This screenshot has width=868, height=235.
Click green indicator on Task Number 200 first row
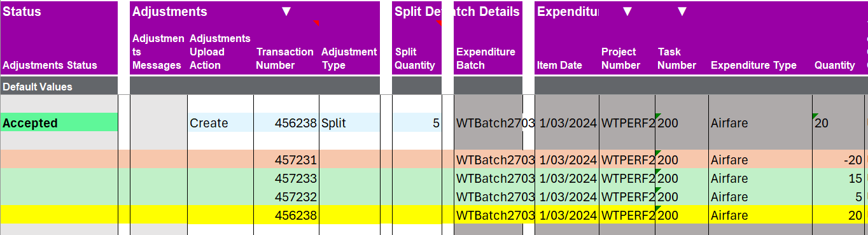click(659, 115)
